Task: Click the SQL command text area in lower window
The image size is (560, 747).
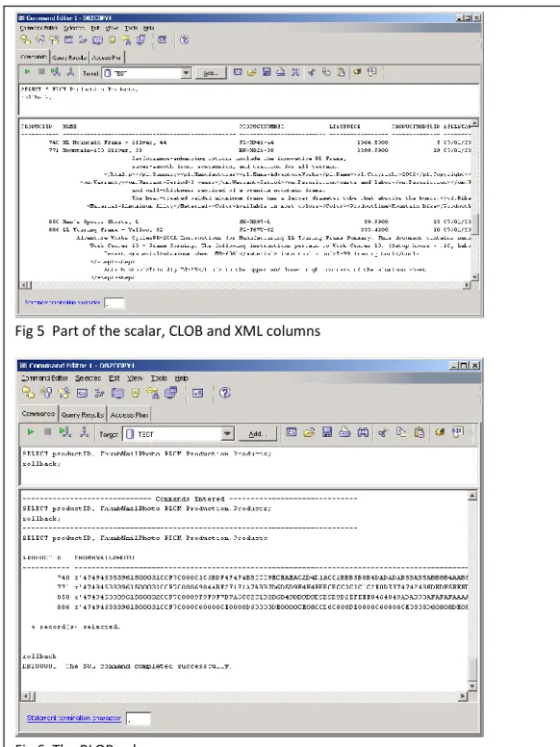Action: 249,466
